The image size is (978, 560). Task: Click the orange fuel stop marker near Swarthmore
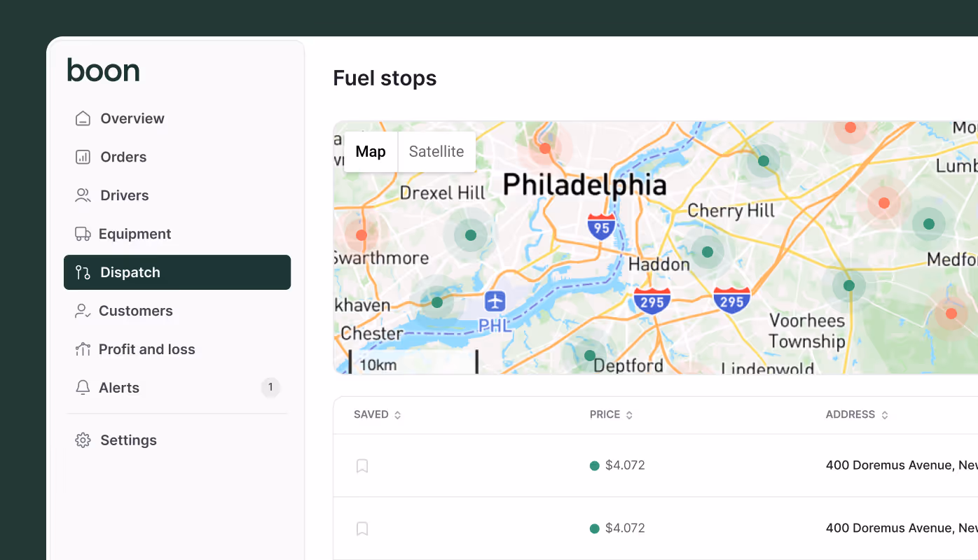point(361,235)
